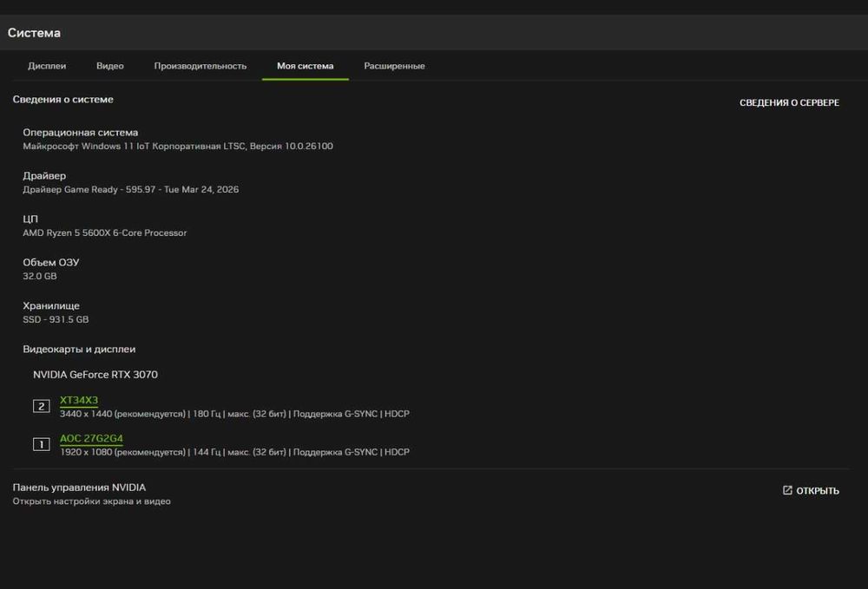The image size is (868, 589).
Task: Click the Драйвер label
Action: tap(44, 175)
